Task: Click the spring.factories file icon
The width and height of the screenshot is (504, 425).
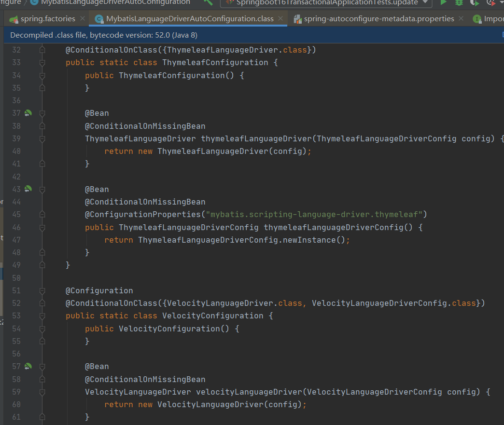Action: pos(14,19)
